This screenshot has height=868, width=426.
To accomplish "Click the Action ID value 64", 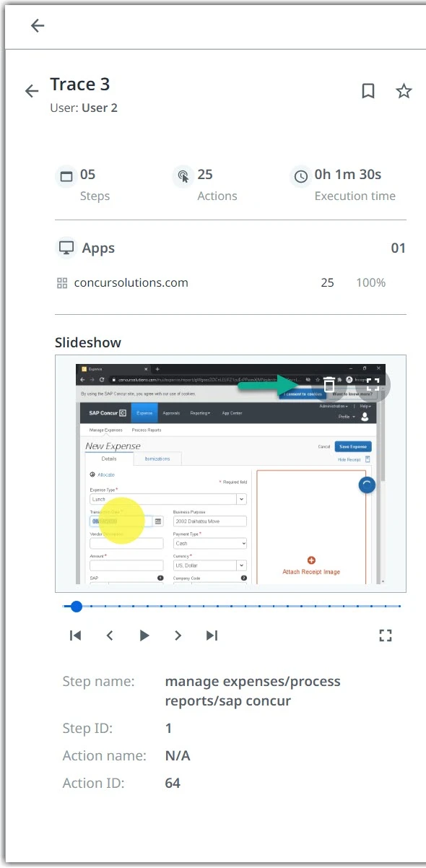I will (x=173, y=784).
